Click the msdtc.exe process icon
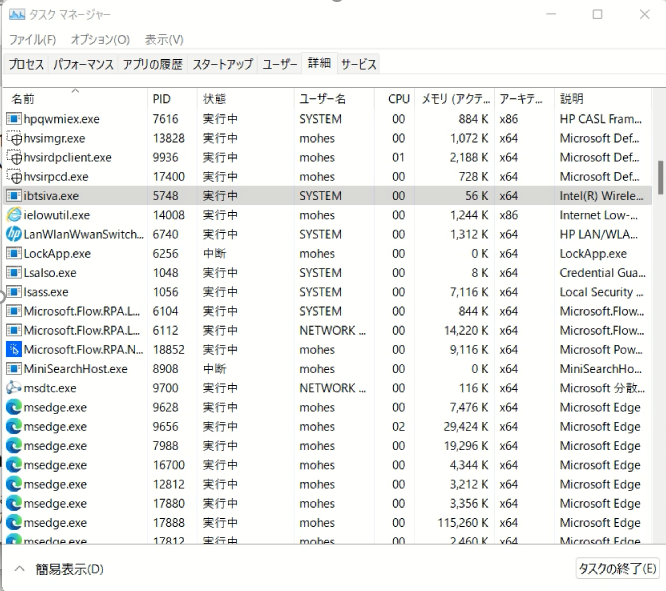The width and height of the screenshot is (666, 591). tap(14, 388)
